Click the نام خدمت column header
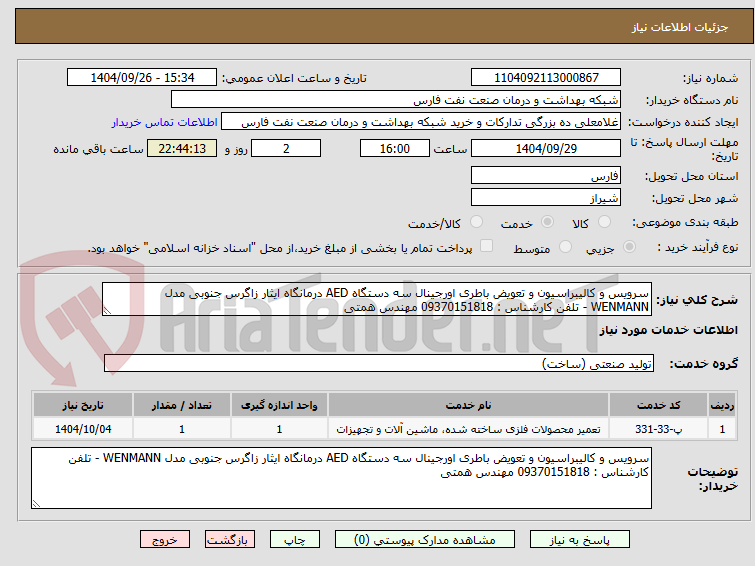This screenshot has width=755, height=566. [x=469, y=405]
